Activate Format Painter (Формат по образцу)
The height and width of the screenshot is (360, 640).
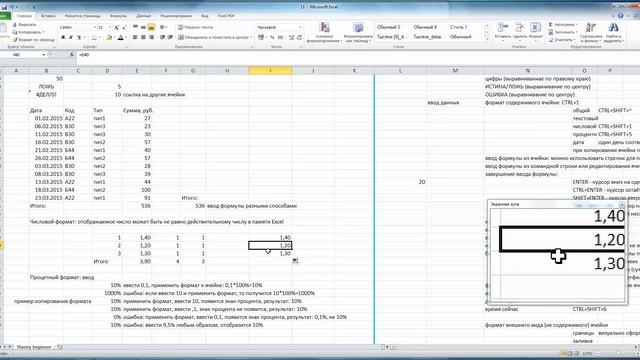(33, 40)
